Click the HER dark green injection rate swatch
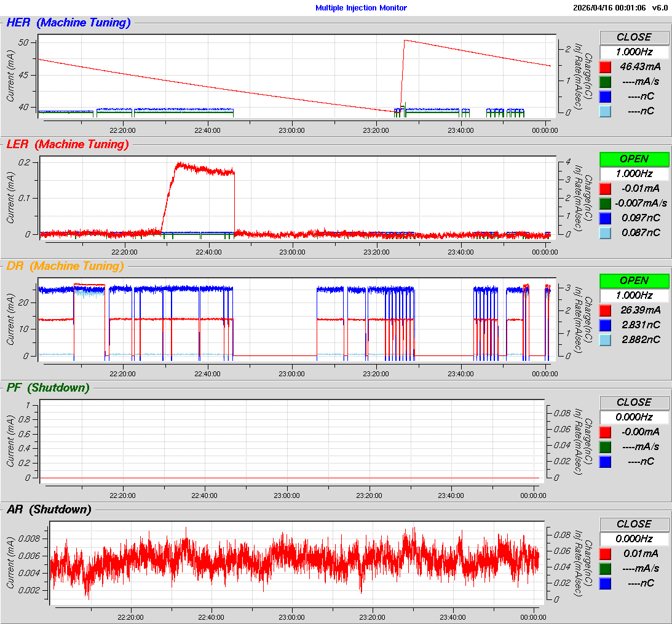Image resolution: width=672 pixels, height=624 pixels. click(605, 81)
